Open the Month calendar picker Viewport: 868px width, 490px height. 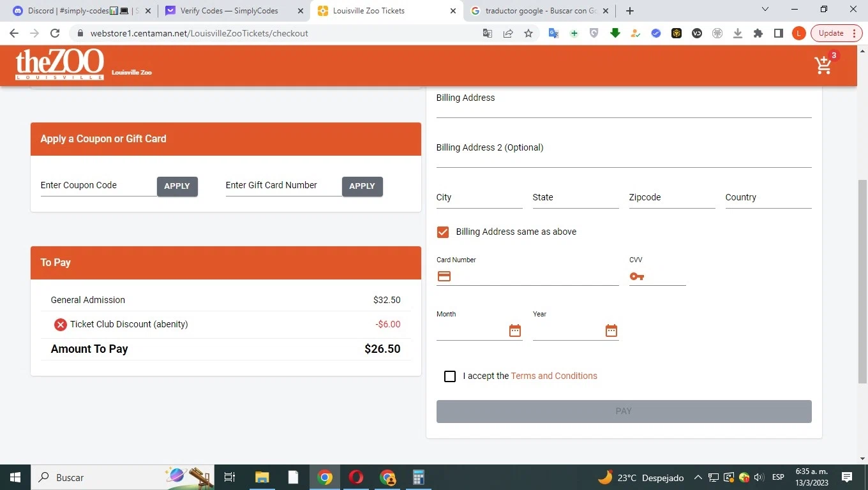(515, 330)
